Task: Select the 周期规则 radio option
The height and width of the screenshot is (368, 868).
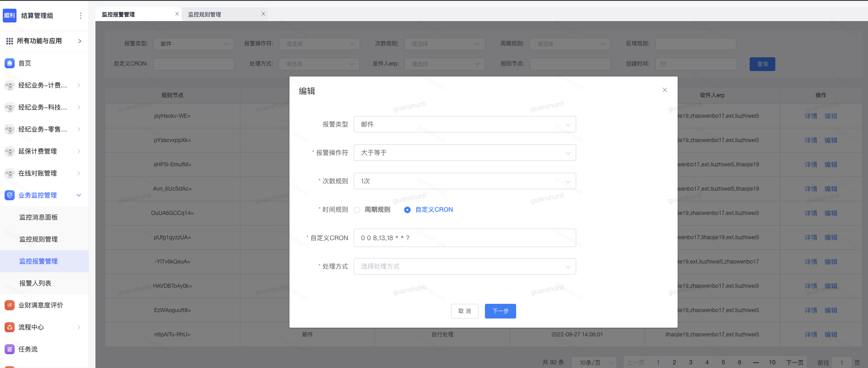Action: [357, 210]
